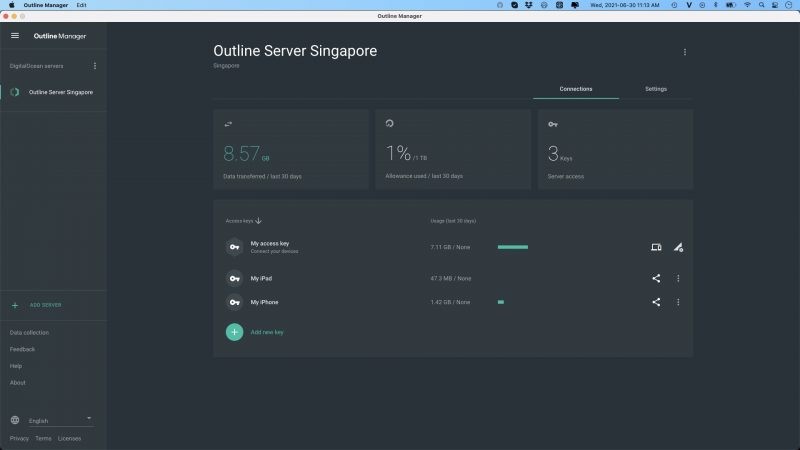Viewport: 800px width, 450px height.
Task: Select Outline Server Singapore in sidebar
Action: pos(60,92)
